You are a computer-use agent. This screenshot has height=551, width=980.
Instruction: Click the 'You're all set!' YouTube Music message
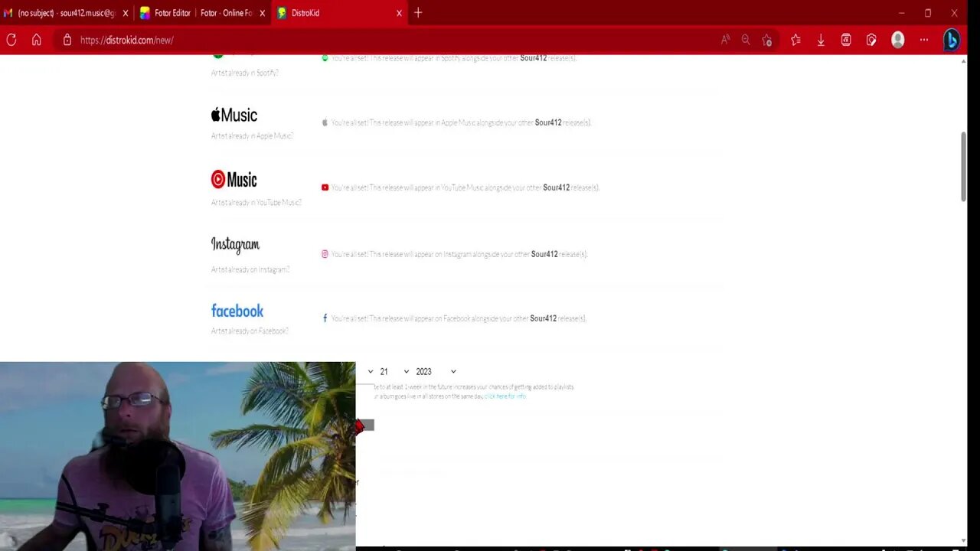pos(465,187)
